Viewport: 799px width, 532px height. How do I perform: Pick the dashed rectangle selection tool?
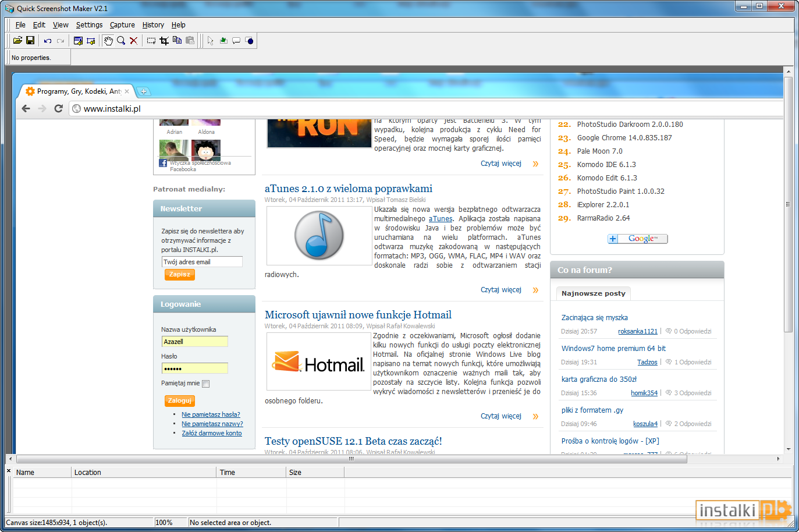coord(151,41)
